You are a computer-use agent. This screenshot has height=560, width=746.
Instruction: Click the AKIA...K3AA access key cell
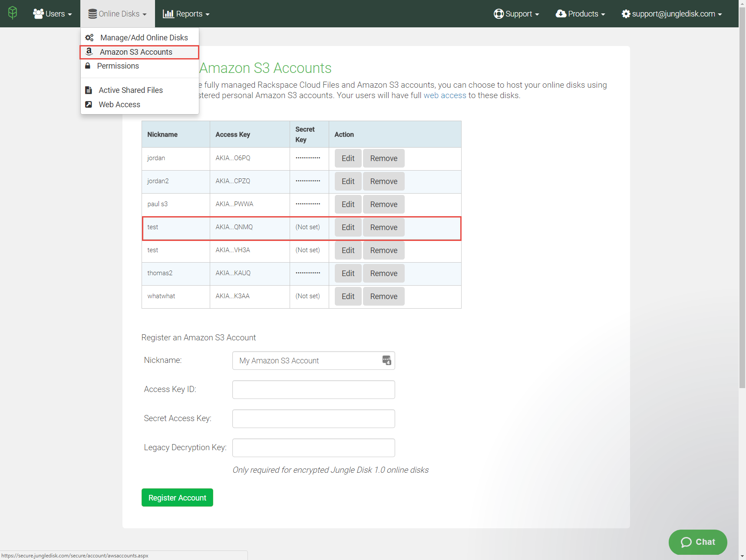point(250,296)
